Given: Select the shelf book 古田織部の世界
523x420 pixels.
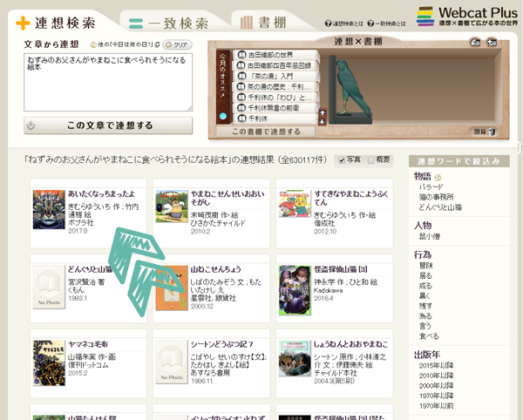Looking at the screenshot, I should [x=275, y=55].
